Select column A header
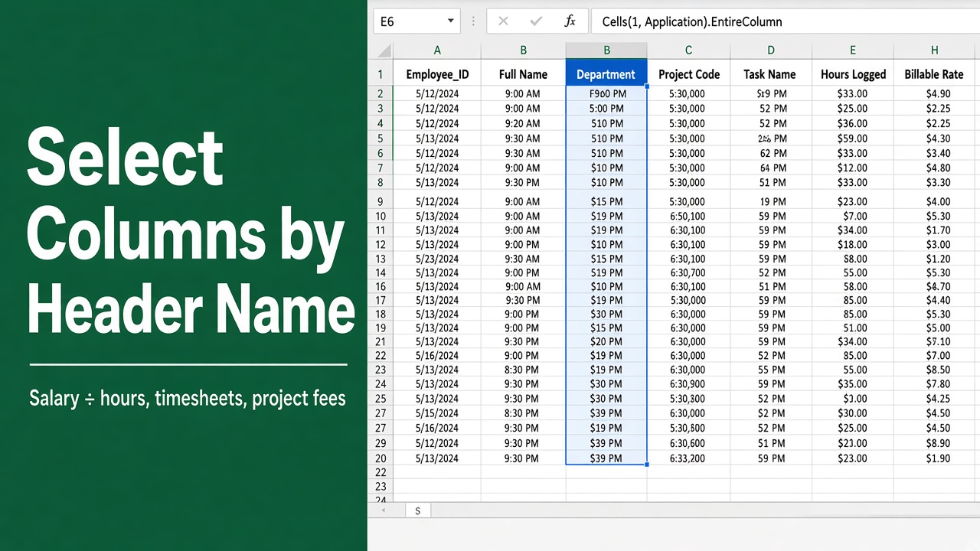 click(437, 51)
